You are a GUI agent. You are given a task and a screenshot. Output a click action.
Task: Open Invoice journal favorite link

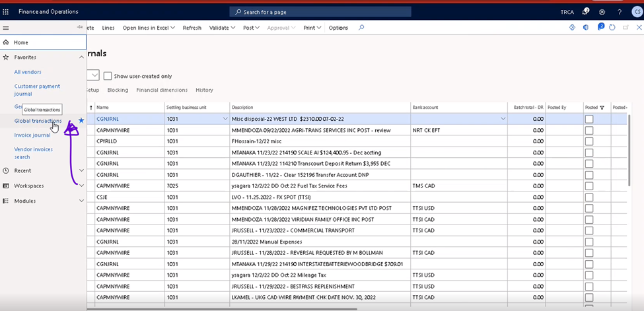(x=32, y=135)
